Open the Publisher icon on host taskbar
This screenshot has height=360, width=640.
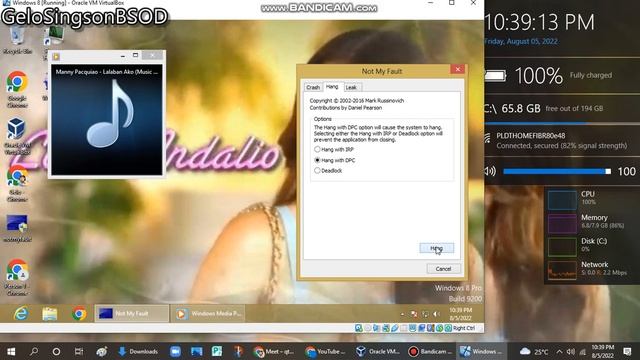point(217,351)
